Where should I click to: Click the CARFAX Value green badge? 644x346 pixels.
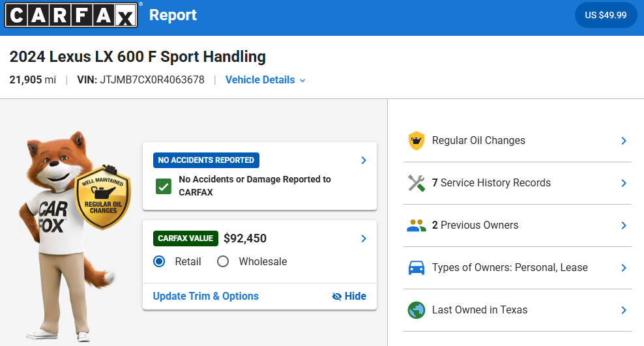pyautogui.click(x=186, y=238)
